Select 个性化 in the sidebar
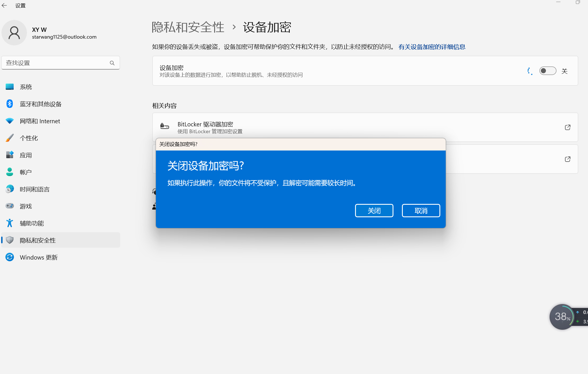 point(29,138)
